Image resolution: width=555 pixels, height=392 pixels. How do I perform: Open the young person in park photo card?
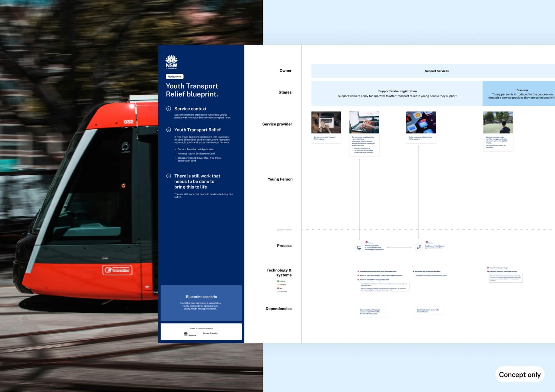(498, 131)
